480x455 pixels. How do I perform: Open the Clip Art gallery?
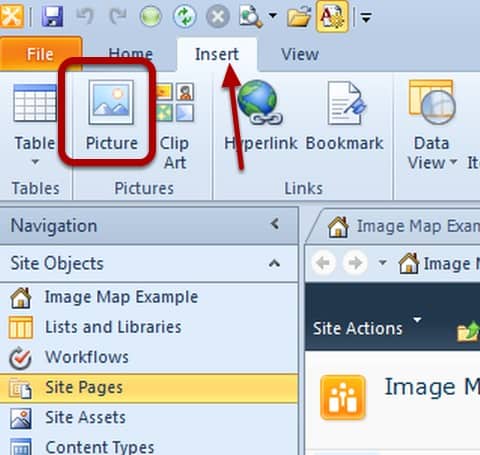pos(175,126)
